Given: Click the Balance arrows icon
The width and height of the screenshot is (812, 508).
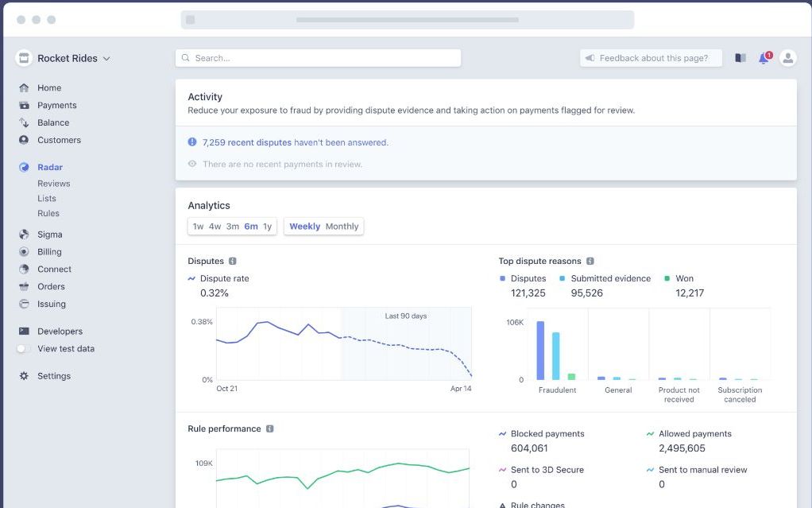Looking at the screenshot, I should point(24,122).
